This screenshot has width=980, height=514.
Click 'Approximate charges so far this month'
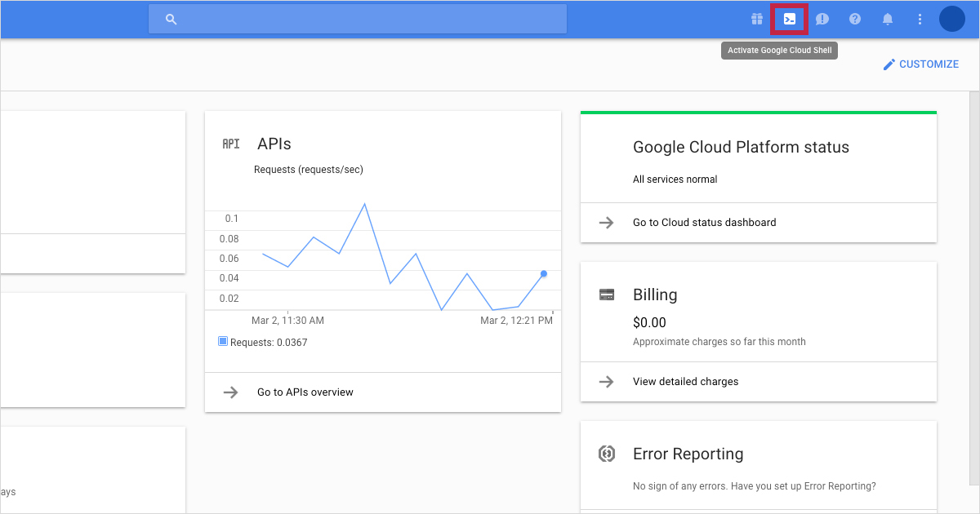[x=719, y=342]
